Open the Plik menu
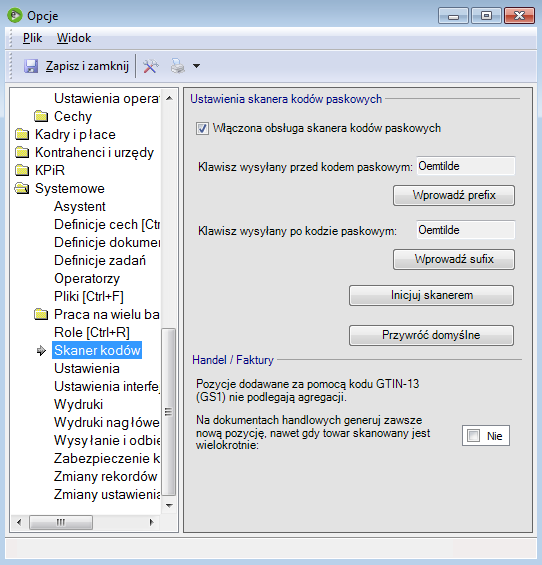This screenshot has height=565, width=542. click(x=32, y=38)
